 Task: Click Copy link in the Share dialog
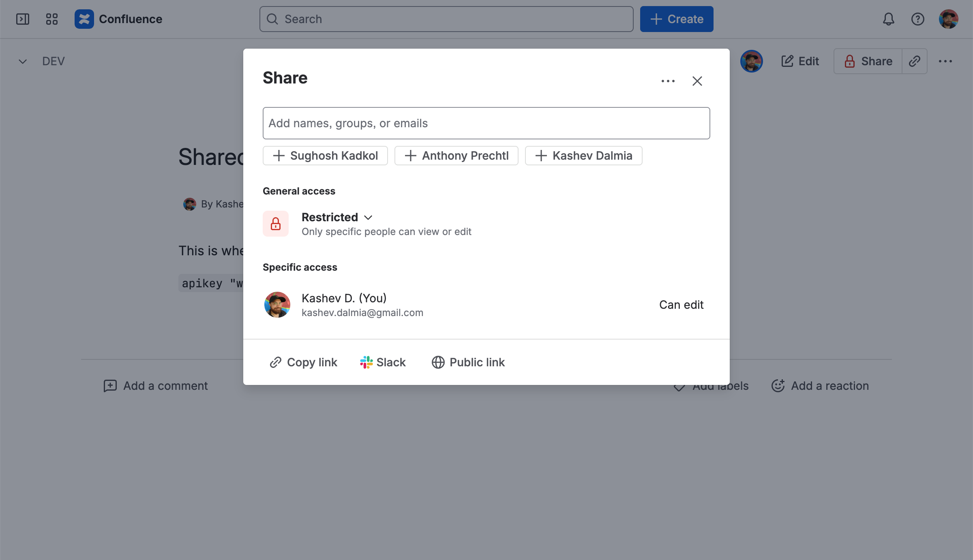pos(303,362)
